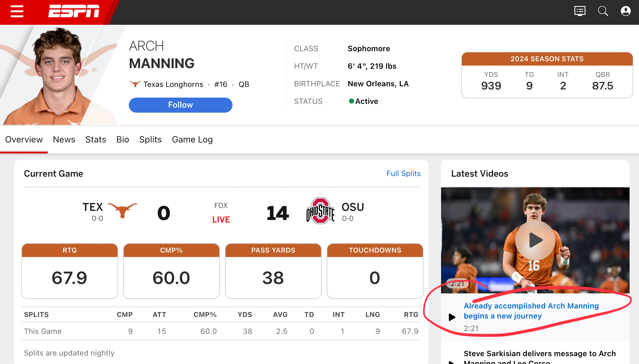Click play icon beside 'Already accomplished' video
Screen dimensions: 639x364
(x=452, y=317)
